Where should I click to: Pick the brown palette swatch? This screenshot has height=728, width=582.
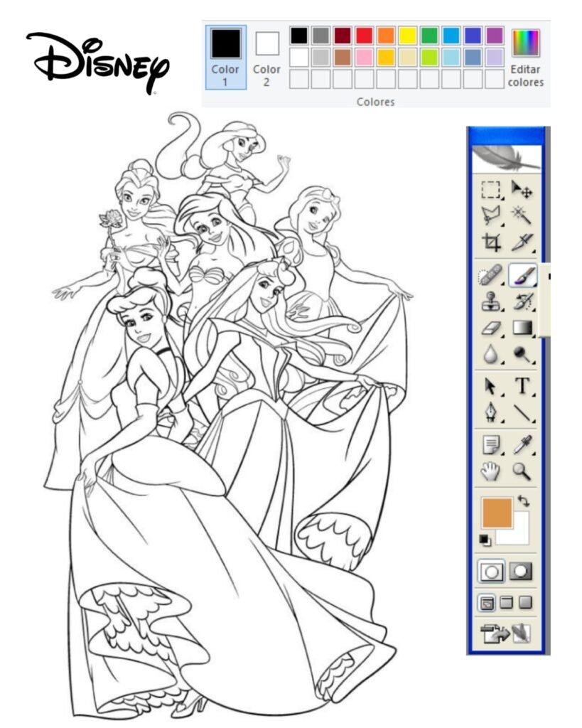343,58
